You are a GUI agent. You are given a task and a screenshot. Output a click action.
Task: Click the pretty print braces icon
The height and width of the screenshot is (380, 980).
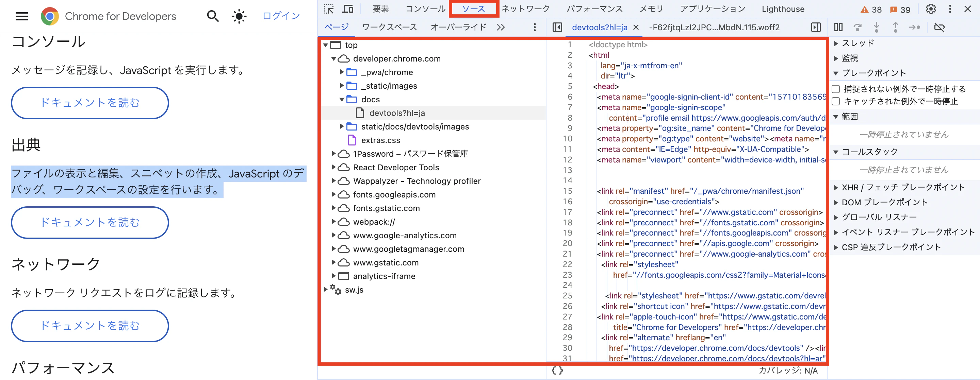pyautogui.click(x=557, y=370)
